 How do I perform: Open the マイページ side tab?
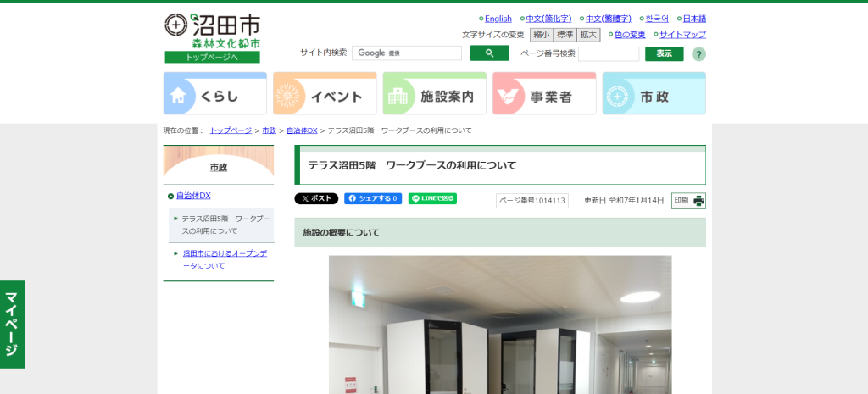coord(12,324)
